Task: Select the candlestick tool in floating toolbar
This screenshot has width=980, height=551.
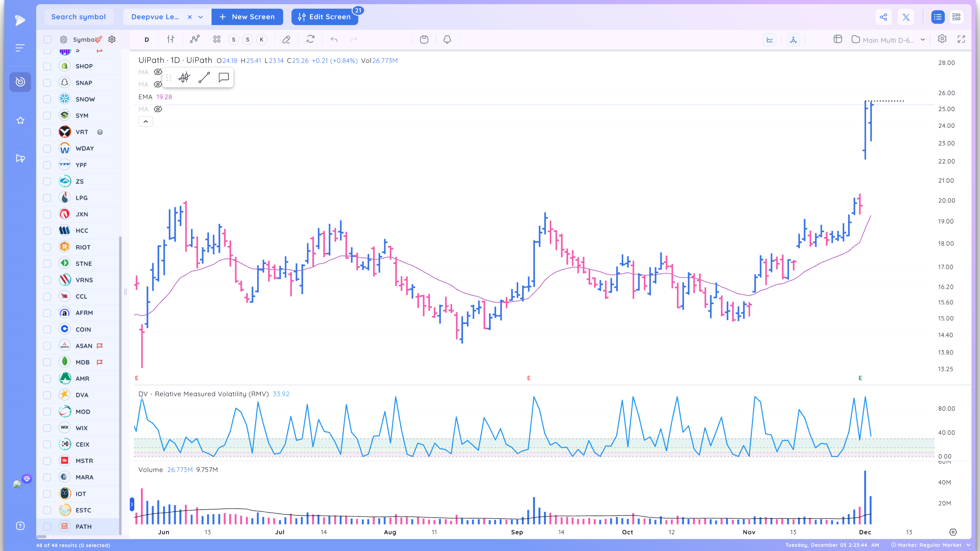Action: (184, 77)
